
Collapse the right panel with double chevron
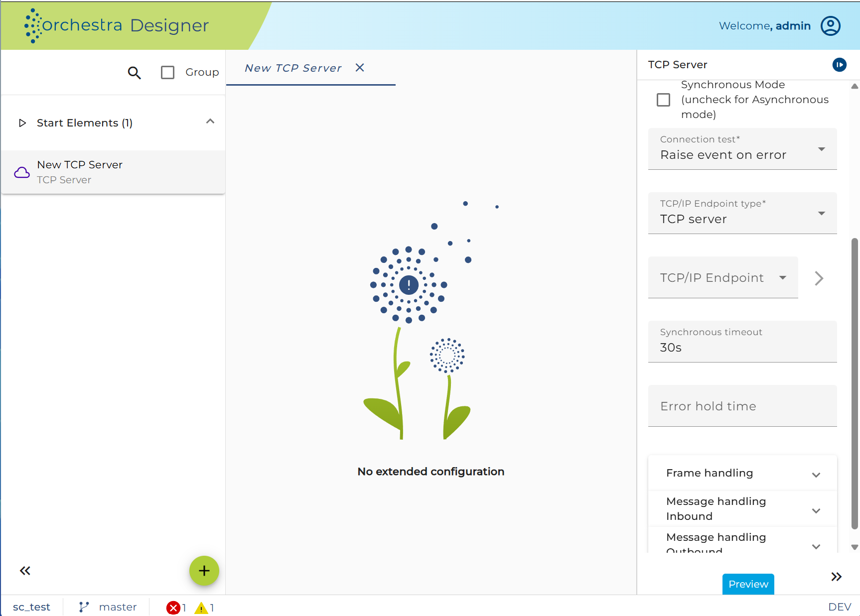[x=836, y=577]
